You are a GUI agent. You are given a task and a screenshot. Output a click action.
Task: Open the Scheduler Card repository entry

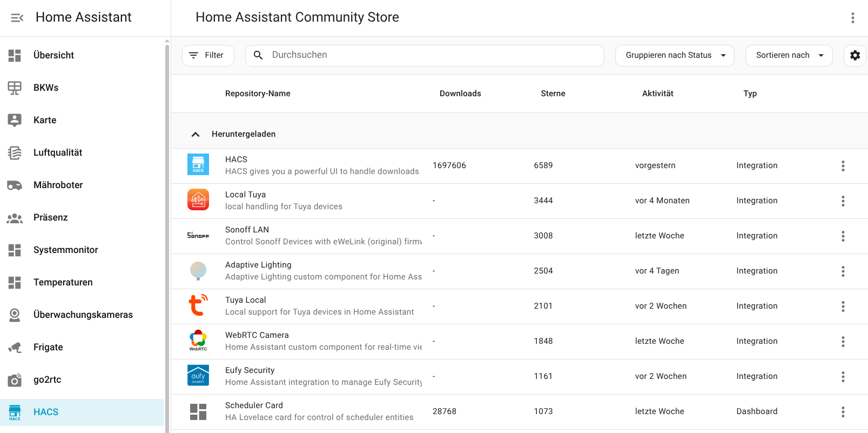pos(520,412)
